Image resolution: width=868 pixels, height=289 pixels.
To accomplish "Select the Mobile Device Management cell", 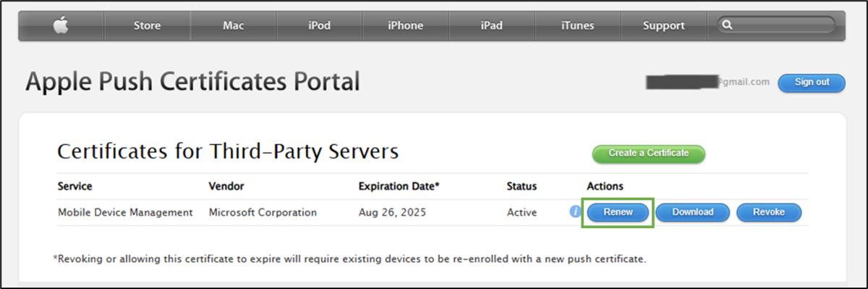I will coord(125,212).
